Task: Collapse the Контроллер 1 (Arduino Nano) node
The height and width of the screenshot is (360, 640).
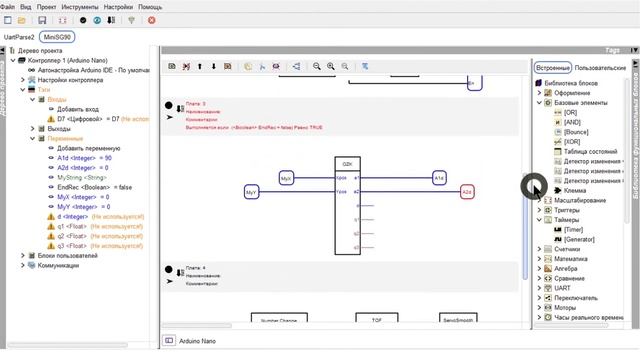Action: [13, 60]
